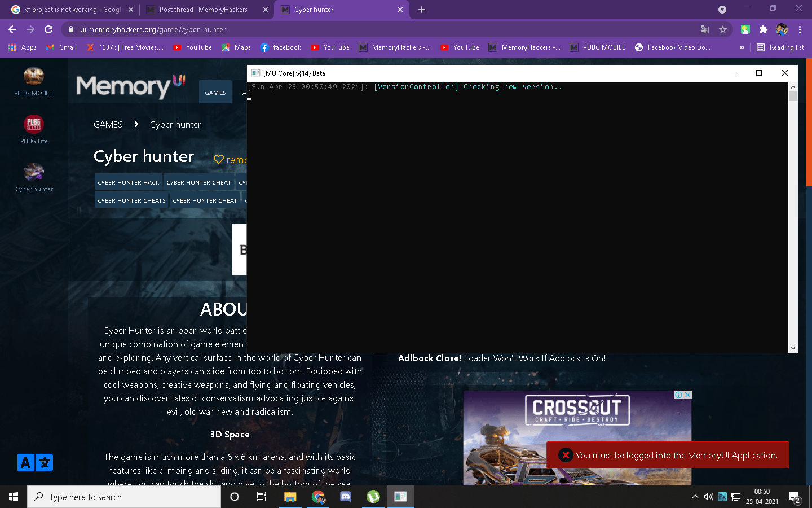Open Gmail bookmark
The image size is (812, 508).
click(x=61, y=47)
